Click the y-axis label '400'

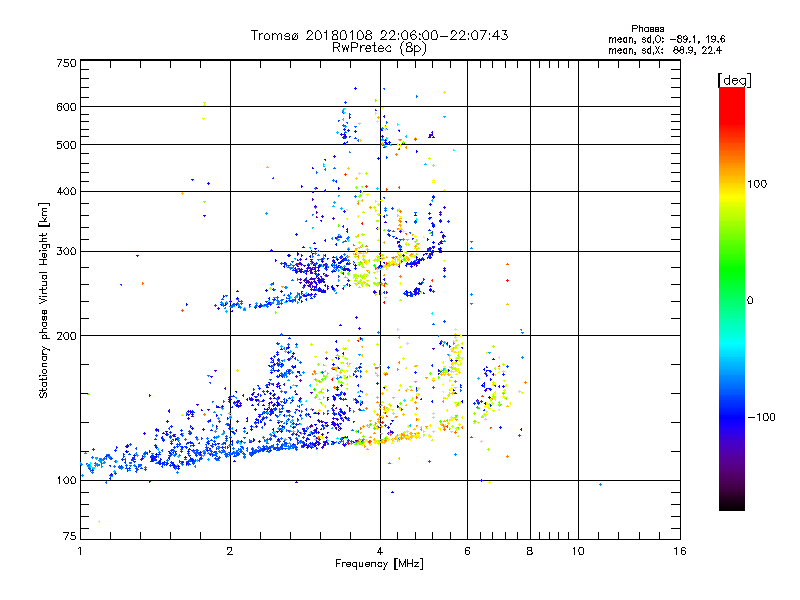tap(66, 191)
